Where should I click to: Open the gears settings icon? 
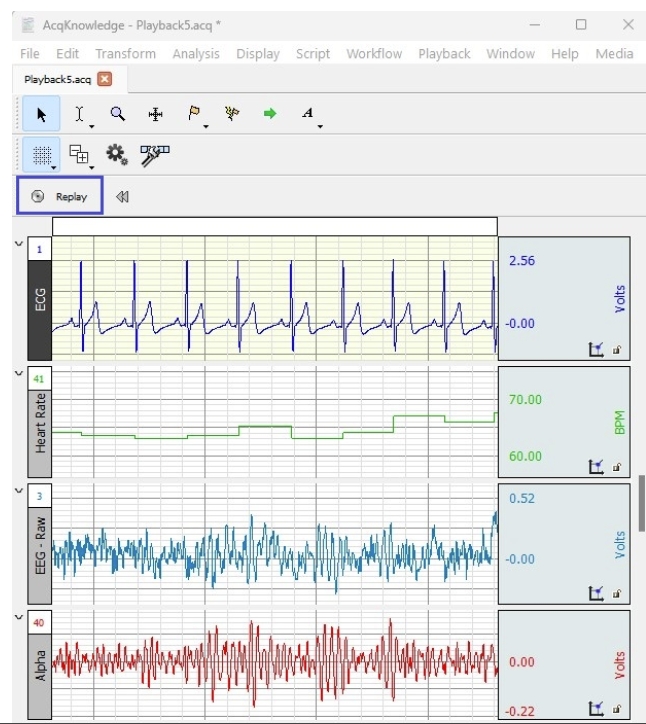coord(117,155)
